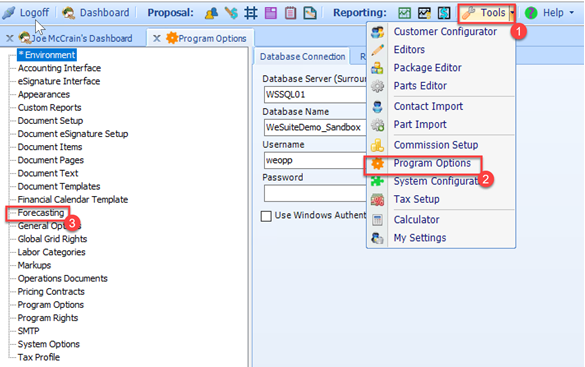585x367 pixels.
Task: Open the black line-chart Reporting icon
Action: pyautogui.click(x=424, y=13)
